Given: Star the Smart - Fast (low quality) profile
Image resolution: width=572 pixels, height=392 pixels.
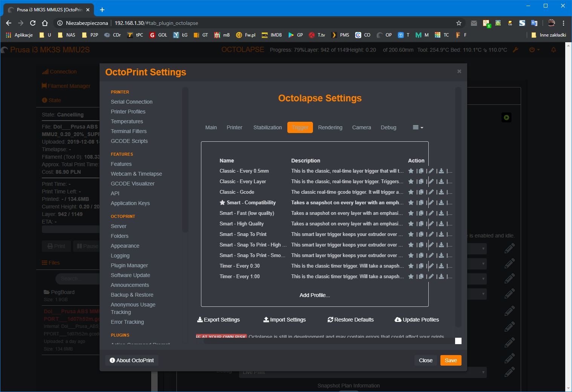Looking at the screenshot, I should point(411,213).
